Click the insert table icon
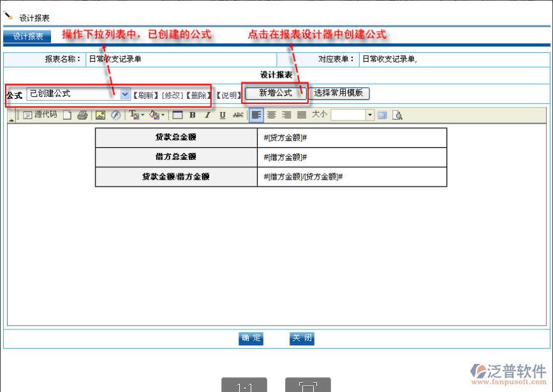553x392 pixels. coord(177,115)
